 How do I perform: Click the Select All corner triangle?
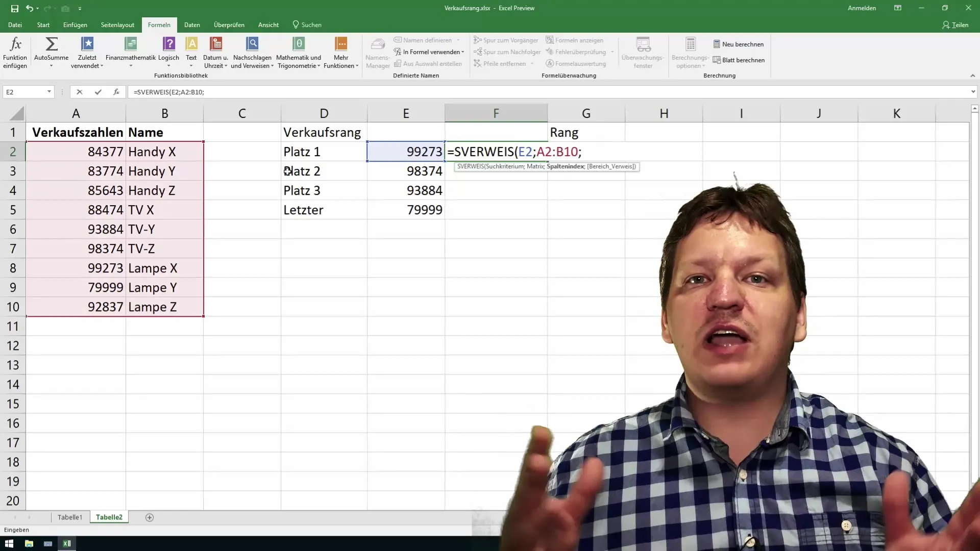coord(16,113)
